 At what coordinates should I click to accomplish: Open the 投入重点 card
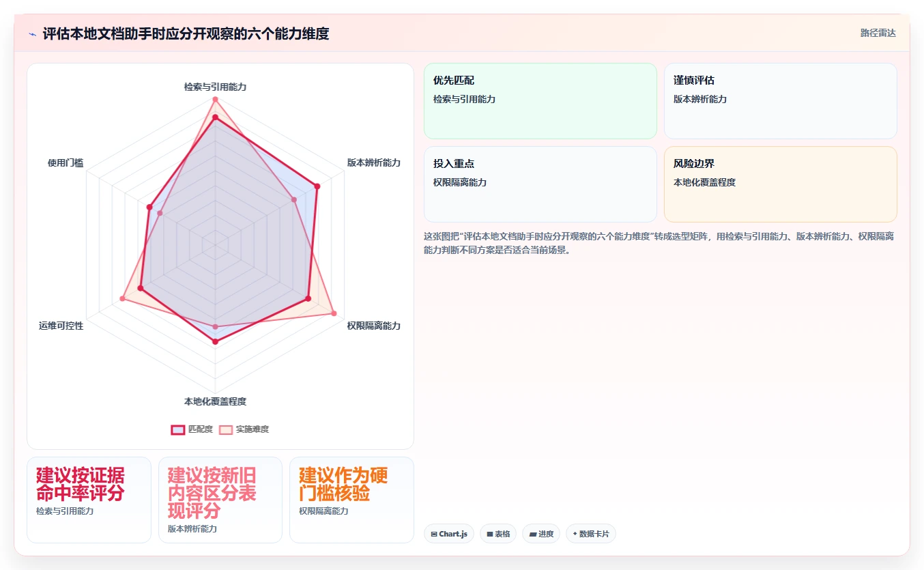coord(540,184)
